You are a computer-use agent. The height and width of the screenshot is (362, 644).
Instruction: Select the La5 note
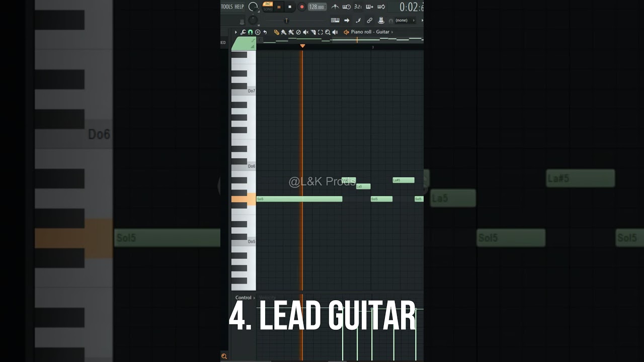click(363, 187)
